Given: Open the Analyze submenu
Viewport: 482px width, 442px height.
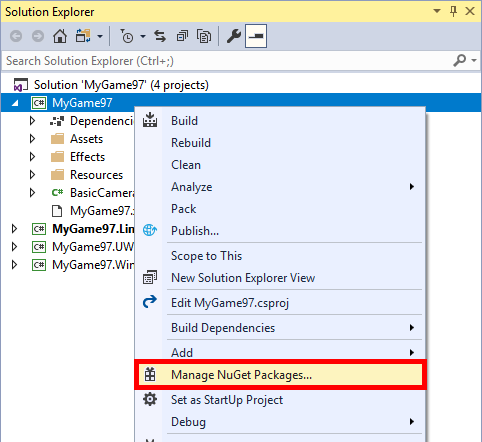Looking at the screenshot, I should [280, 187].
